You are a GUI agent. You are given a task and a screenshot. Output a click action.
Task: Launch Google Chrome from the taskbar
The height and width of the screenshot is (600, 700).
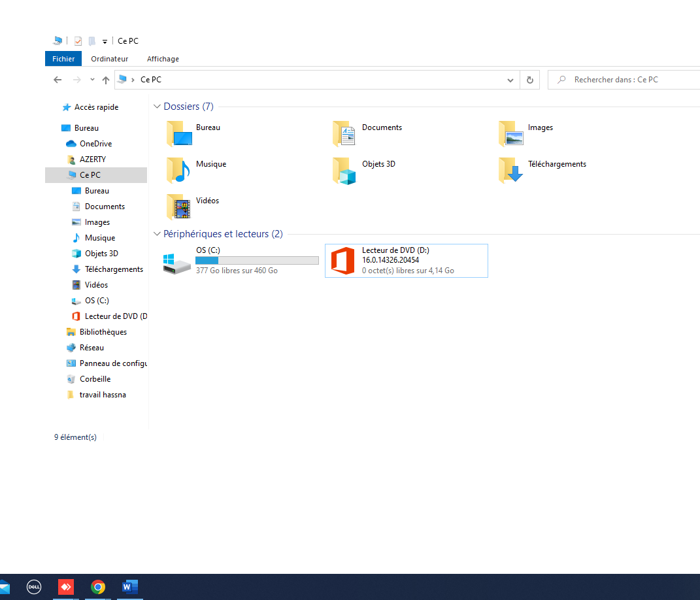[x=98, y=587]
